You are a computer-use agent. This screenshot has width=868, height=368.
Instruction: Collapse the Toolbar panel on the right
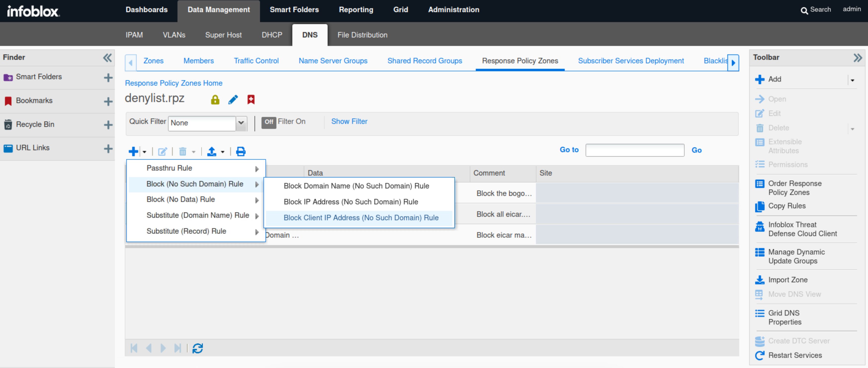click(857, 58)
